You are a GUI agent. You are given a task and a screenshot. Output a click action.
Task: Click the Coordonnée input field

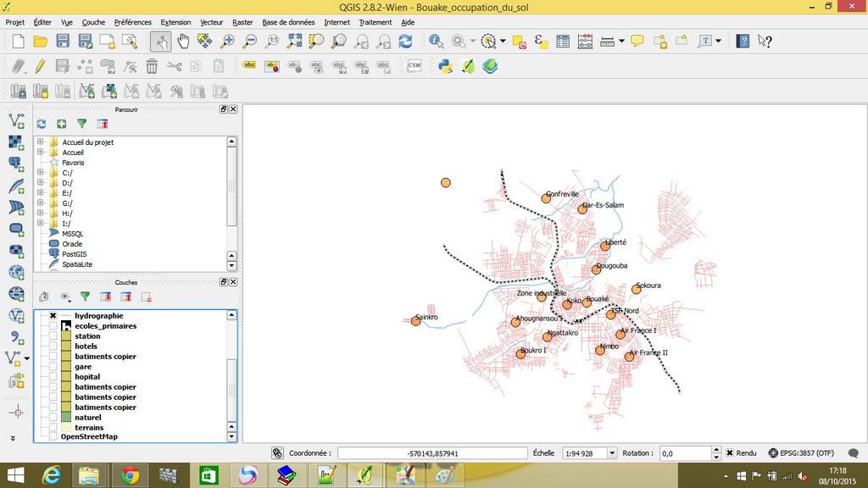pyautogui.click(x=432, y=453)
